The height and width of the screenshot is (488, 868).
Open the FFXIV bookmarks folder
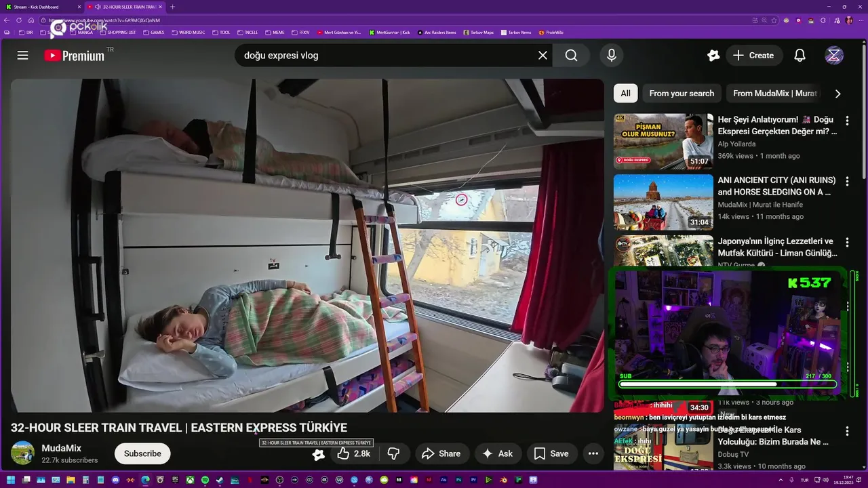click(x=300, y=33)
